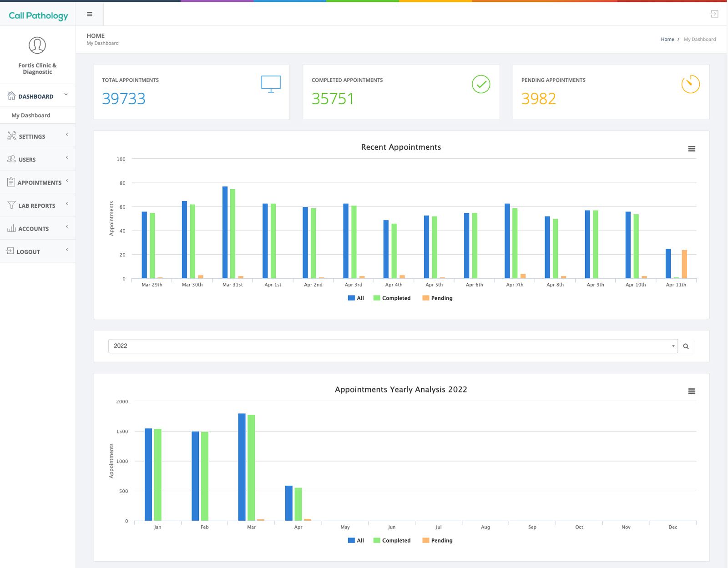Click the logout icon in top-right corner
The width and height of the screenshot is (728, 568).
pos(714,14)
